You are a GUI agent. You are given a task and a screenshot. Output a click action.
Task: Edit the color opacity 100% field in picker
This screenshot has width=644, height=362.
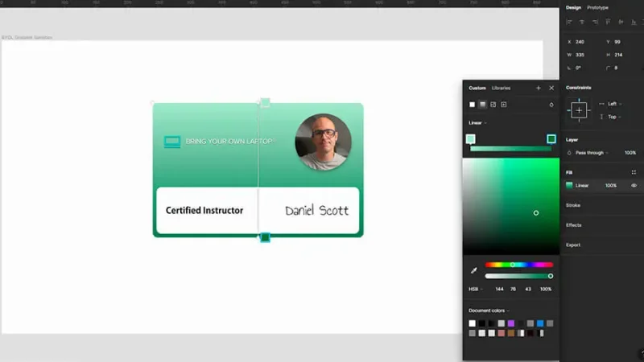coord(546,289)
